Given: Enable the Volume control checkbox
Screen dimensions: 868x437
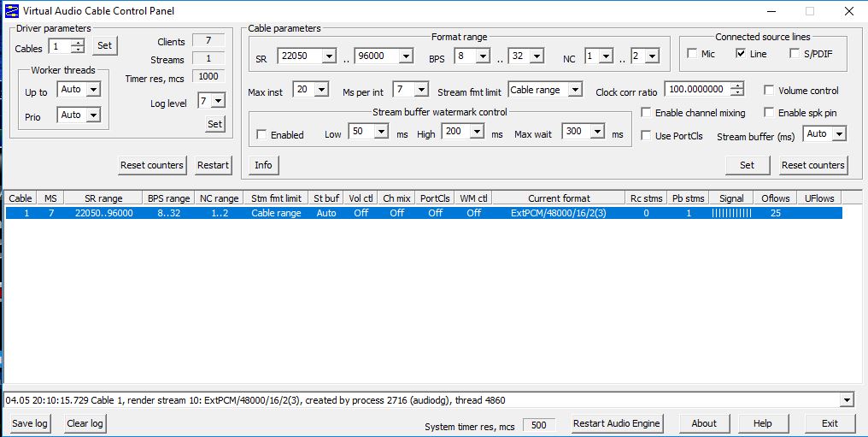Looking at the screenshot, I should tap(769, 91).
